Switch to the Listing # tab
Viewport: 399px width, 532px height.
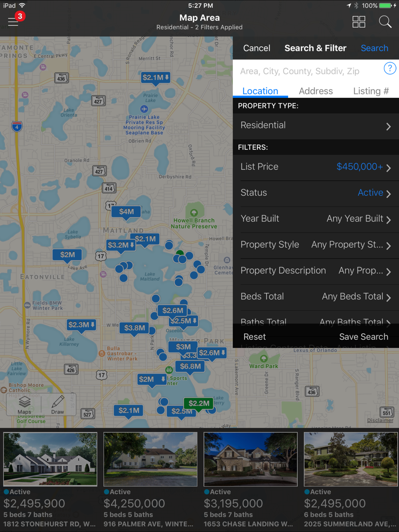point(371,91)
